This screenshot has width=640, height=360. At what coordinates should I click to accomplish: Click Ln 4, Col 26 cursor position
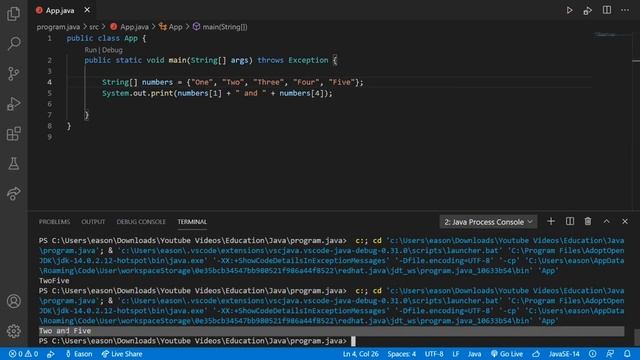coord(360,354)
